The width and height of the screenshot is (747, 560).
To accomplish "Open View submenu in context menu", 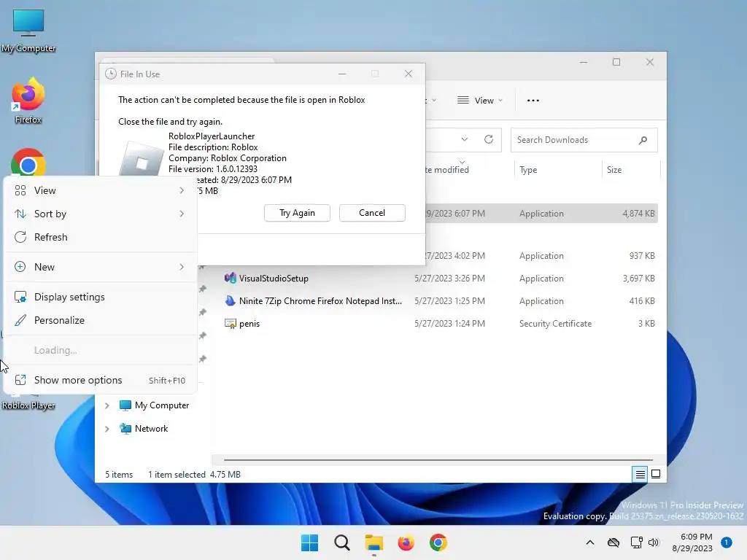I will pyautogui.click(x=100, y=190).
